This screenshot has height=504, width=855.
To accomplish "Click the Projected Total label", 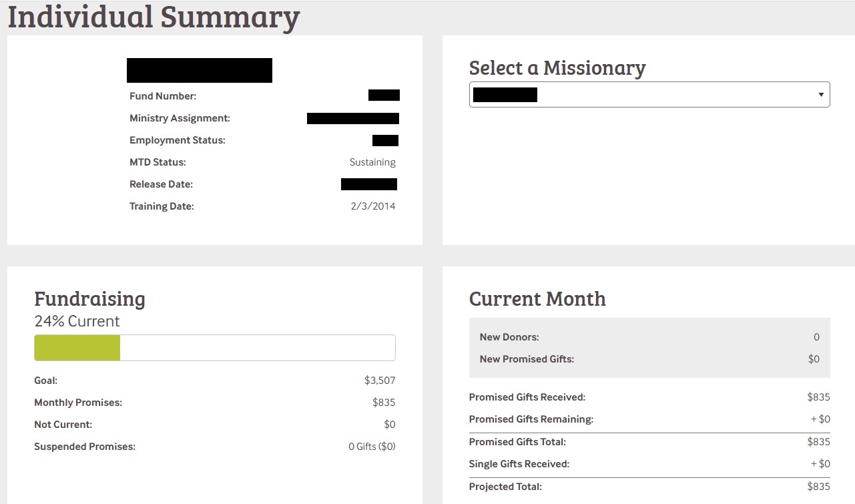I will (x=505, y=487).
